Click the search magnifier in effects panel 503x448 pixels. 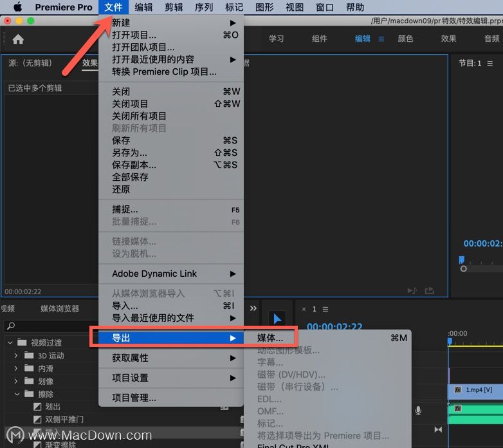click(10, 326)
